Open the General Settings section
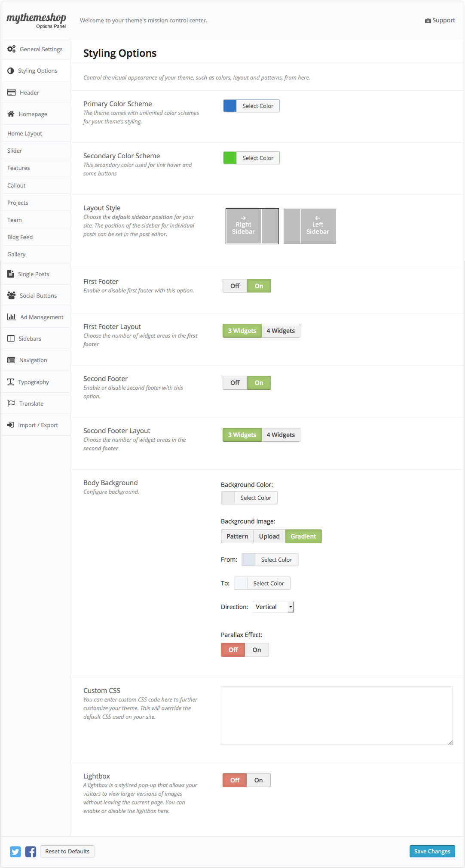Image resolution: width=465 pixels, height=868 pixels. (x=40, y=49)
